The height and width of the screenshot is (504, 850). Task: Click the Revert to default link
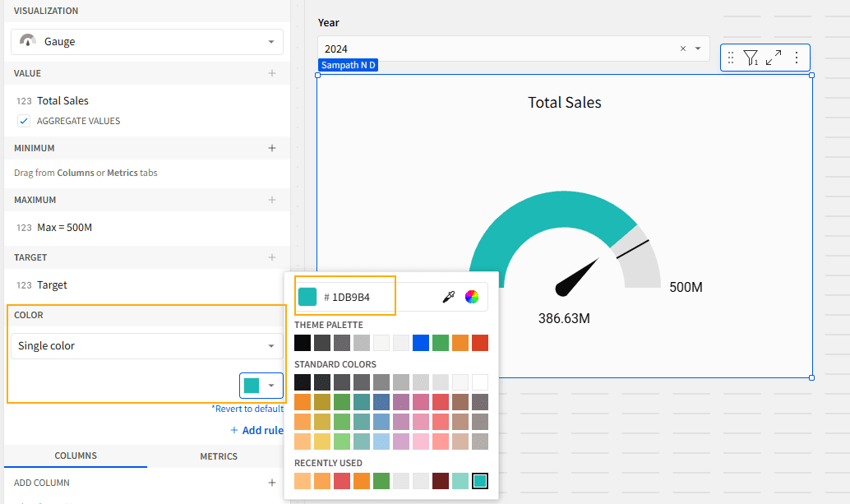247,409
